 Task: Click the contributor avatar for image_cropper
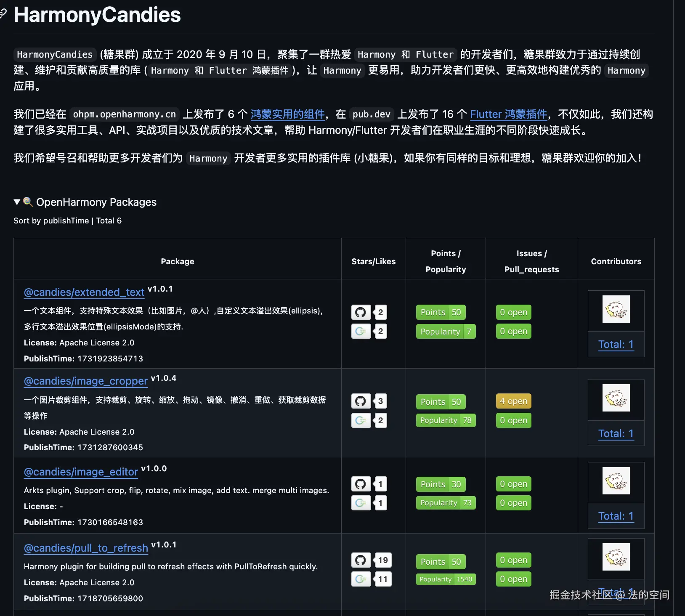click(616, 399)
